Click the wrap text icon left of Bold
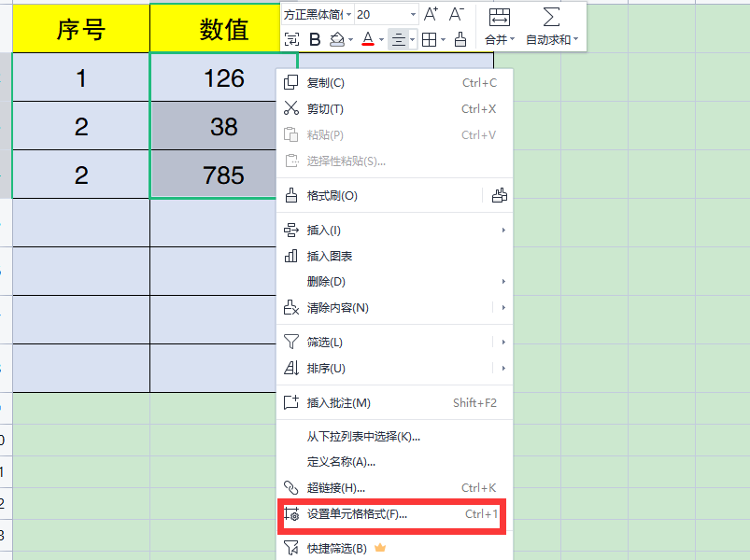Image resolution: width=750 pixels, height=560 pixels. click(291, 39)
